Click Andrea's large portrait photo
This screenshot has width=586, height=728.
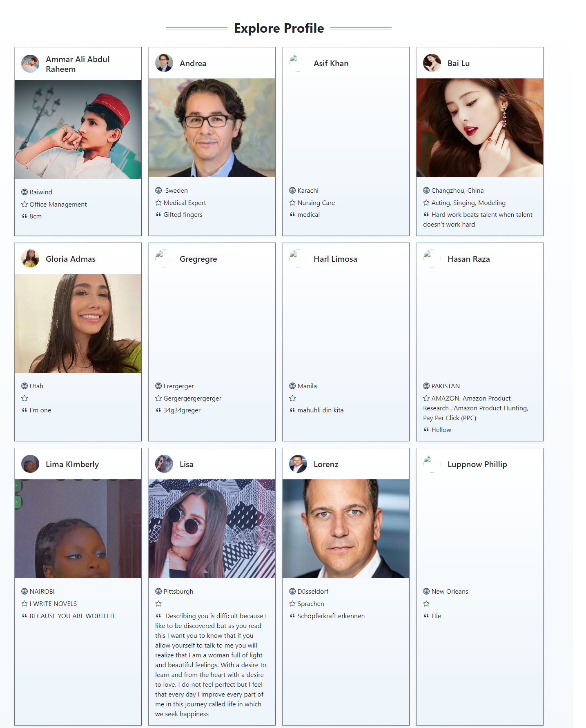click(x=212, y=128)
